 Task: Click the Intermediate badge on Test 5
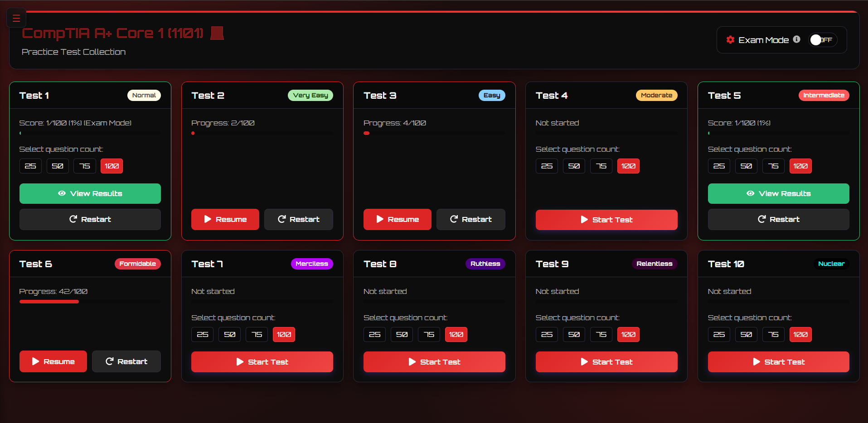pos(824,95)
